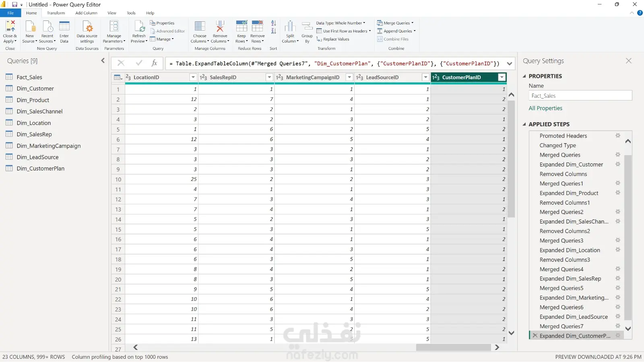Click the Group By icon

tap(307, 27)
